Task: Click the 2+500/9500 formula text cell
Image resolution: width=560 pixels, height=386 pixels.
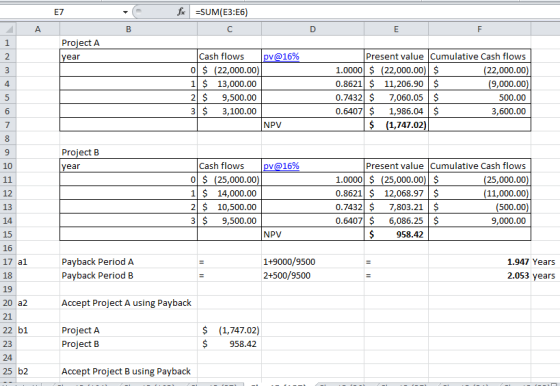Action: [x=313, y=275]
